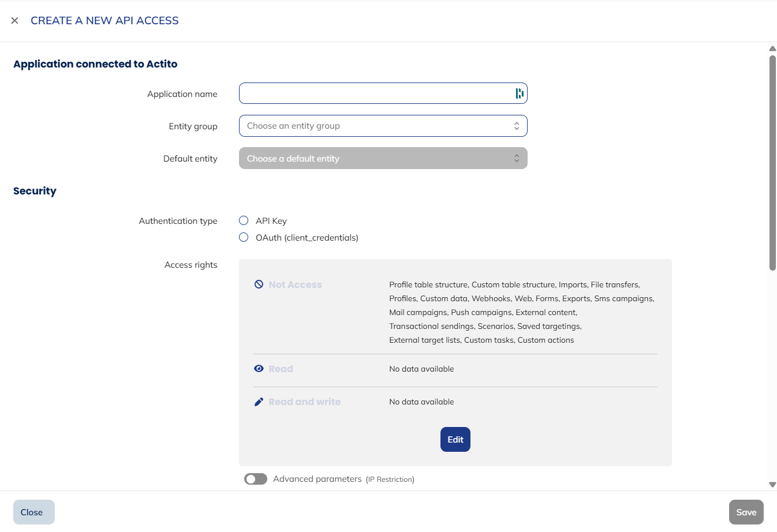Click the password manager icon in Application name field
The height and width of the screenshot is (532, 777).
pos(518,93)
